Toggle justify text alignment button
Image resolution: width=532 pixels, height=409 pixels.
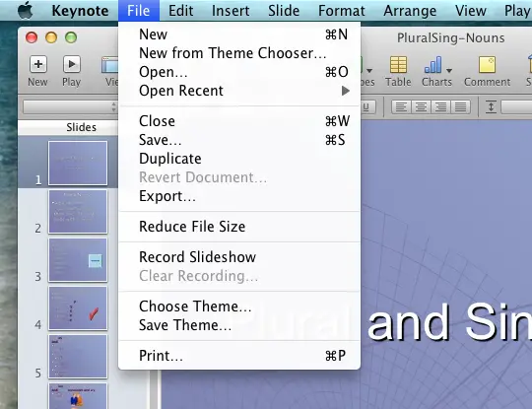pyautogui.click(x=461, y=107)
